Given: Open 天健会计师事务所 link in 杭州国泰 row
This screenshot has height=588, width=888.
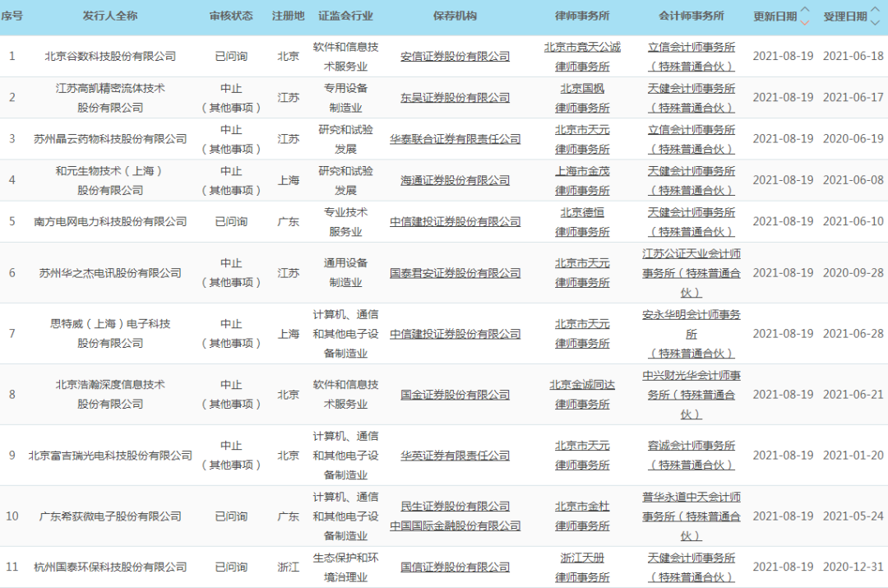Looking at the screenshot, I should pos(691,567).
